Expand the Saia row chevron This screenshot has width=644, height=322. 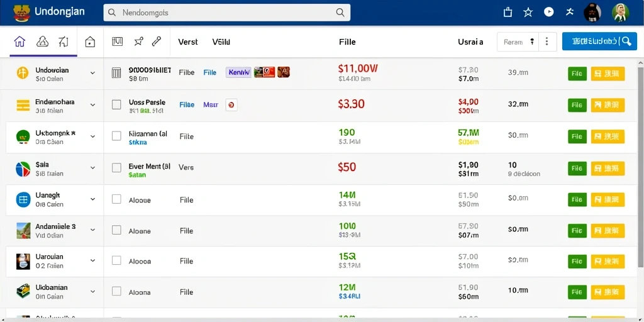pyautogui.click(x=92, y=167)
